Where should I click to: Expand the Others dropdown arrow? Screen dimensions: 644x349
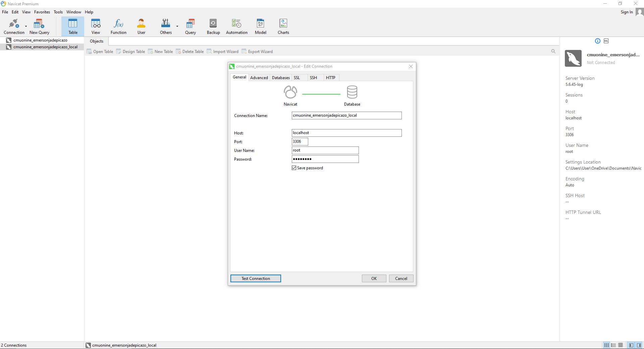point(177,26)
